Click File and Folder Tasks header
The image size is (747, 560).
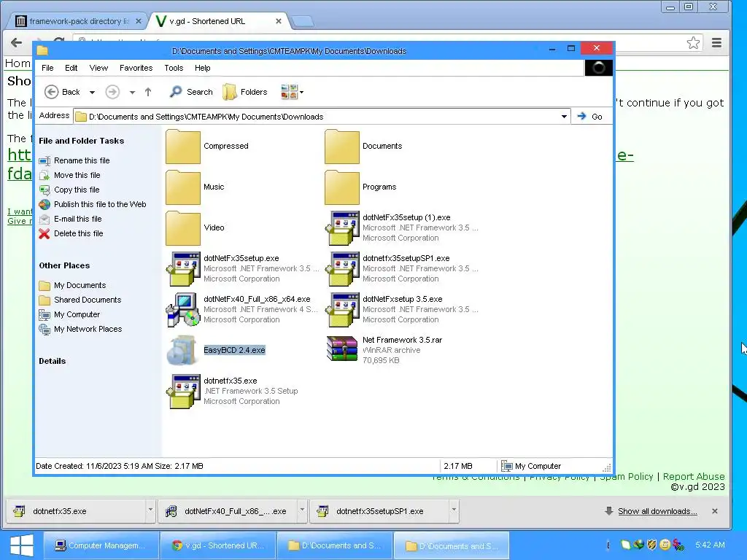click(x=82, y=141)
